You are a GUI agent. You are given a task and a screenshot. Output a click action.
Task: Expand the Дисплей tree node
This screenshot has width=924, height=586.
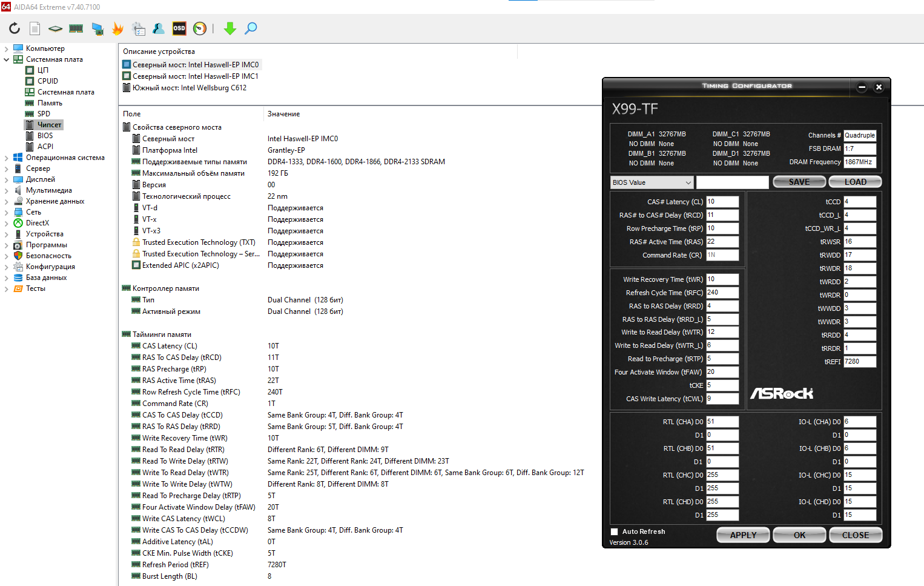6,179
